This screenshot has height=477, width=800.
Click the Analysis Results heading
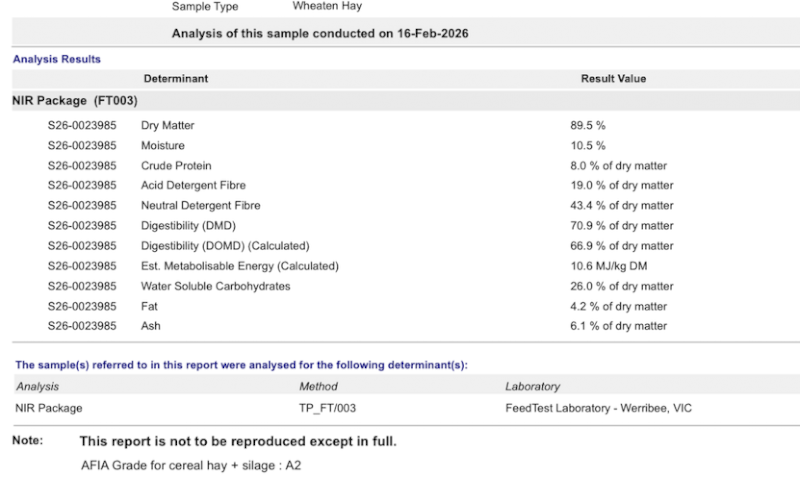coord(57,59)
